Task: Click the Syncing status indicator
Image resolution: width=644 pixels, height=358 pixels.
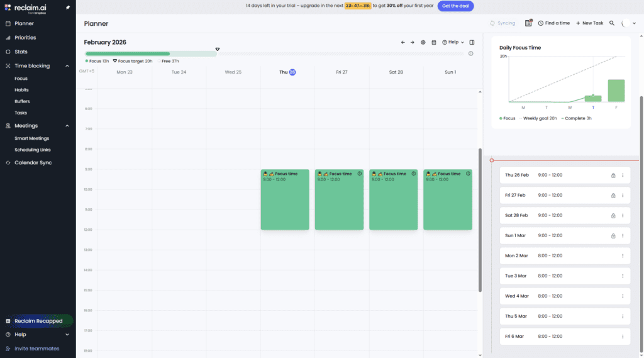Action: coord(502,23)
